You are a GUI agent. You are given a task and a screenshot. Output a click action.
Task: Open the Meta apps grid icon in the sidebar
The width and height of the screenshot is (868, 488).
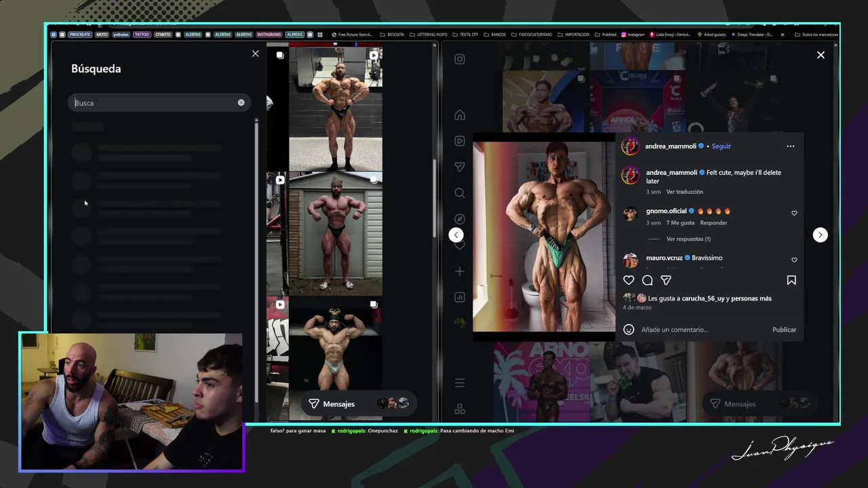460,409
